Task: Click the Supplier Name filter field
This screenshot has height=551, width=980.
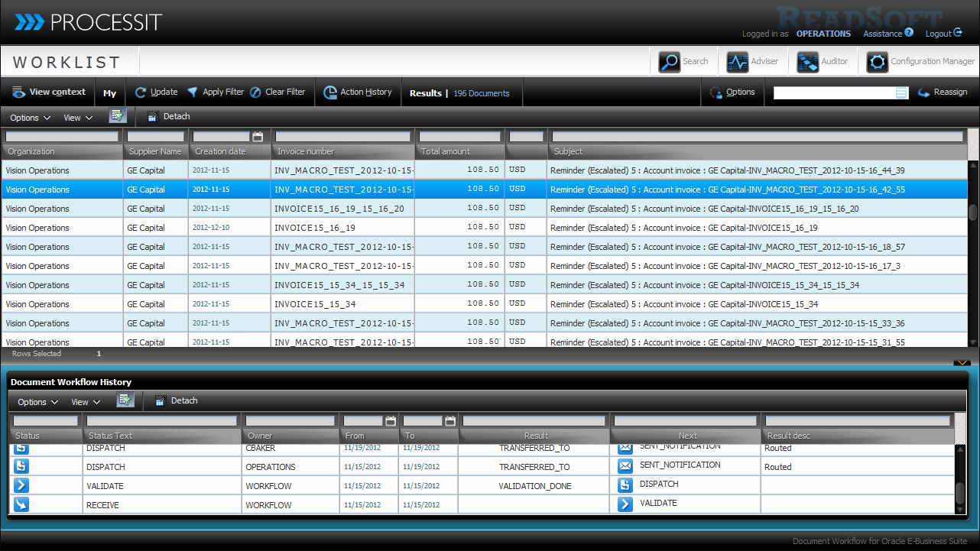Action: [155, 137]
